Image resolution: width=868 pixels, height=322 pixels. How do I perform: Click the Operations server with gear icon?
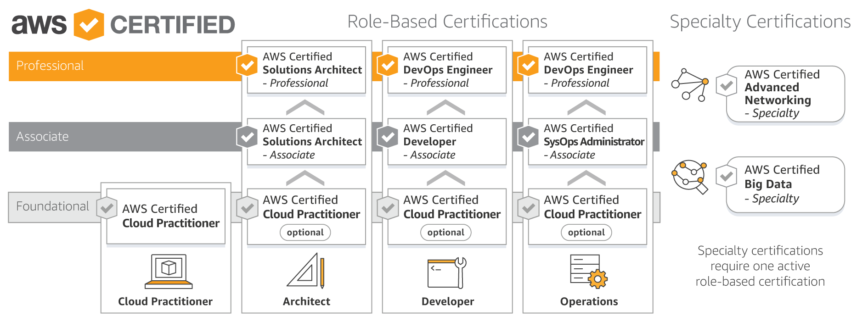click(588, 272)
